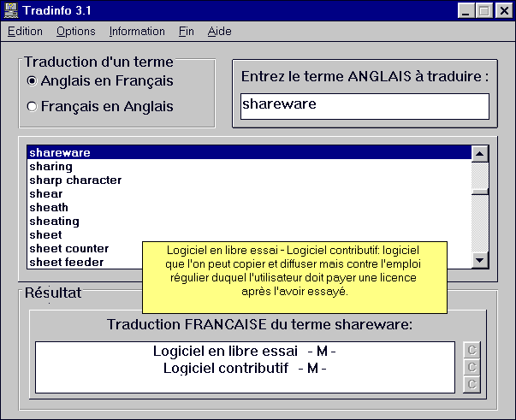
Task: Open the Information menu
Action: coord(137,32)
